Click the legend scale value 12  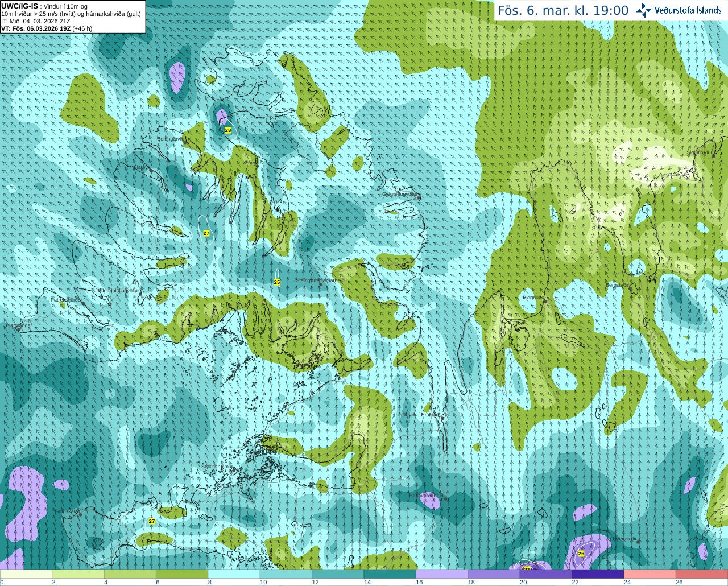315,582
